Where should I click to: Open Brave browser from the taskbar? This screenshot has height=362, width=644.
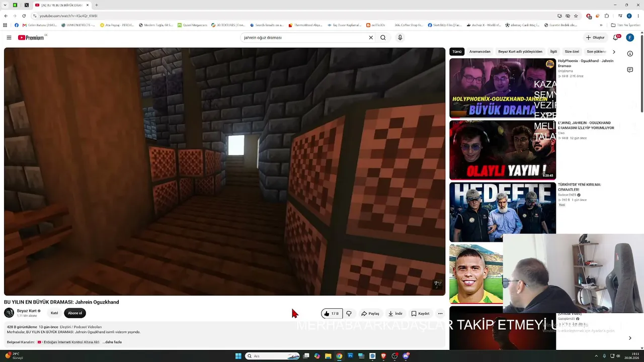(x=383, y=356)
